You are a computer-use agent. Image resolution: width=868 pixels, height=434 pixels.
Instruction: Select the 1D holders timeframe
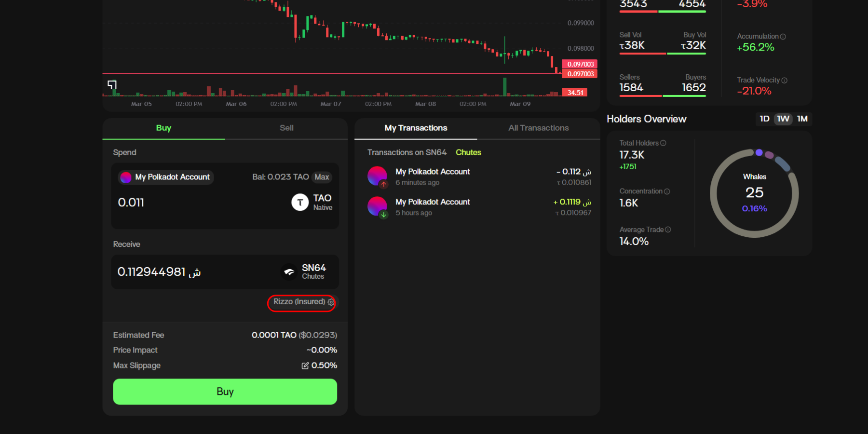[764, 119]
